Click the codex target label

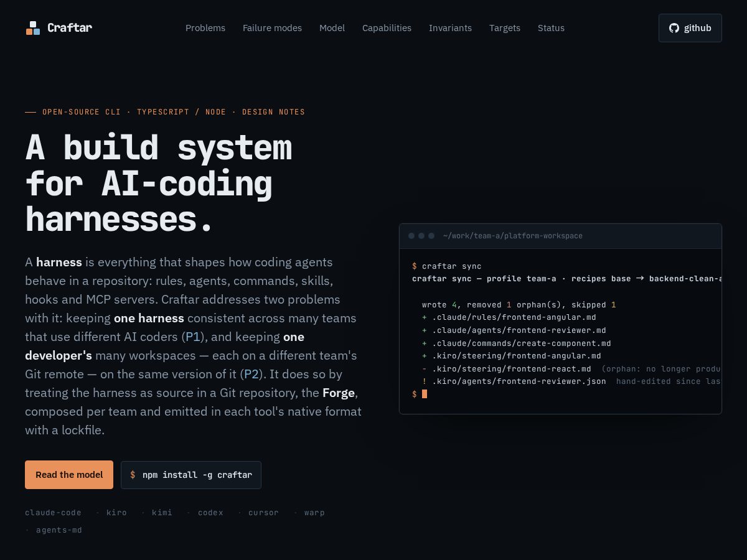(210, 513)
